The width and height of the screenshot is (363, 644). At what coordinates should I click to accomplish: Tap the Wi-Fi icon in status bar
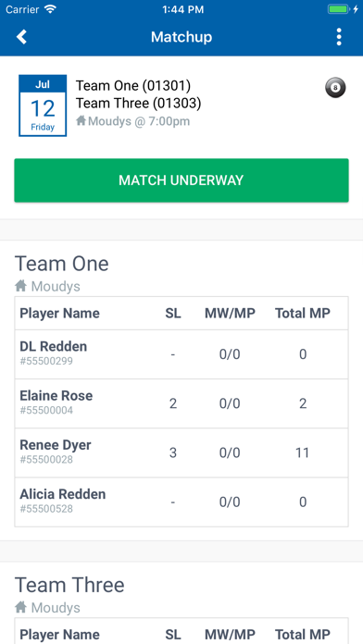point(51,9)
